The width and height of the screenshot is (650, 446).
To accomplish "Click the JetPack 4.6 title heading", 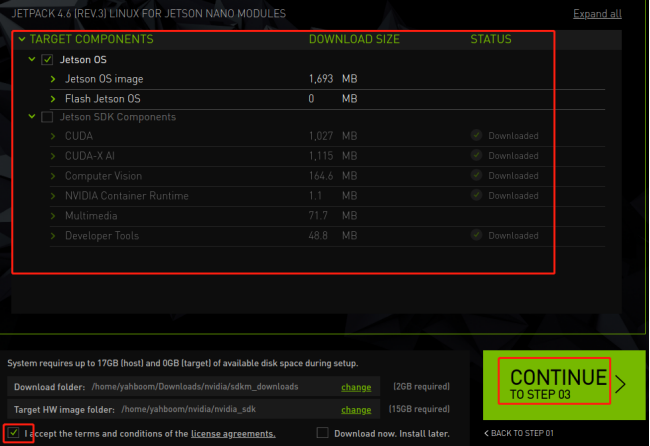I will (x=148, y=14).
